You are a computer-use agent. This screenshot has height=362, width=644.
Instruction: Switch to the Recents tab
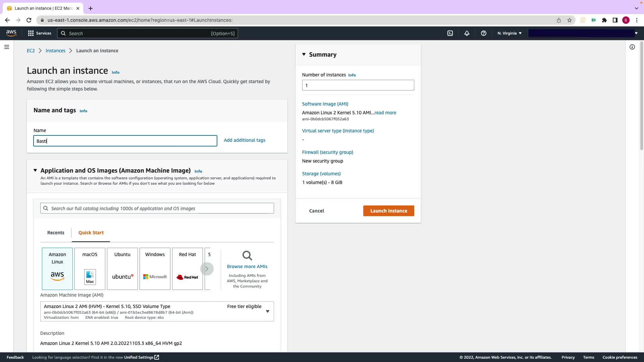[x=56, y=233]
